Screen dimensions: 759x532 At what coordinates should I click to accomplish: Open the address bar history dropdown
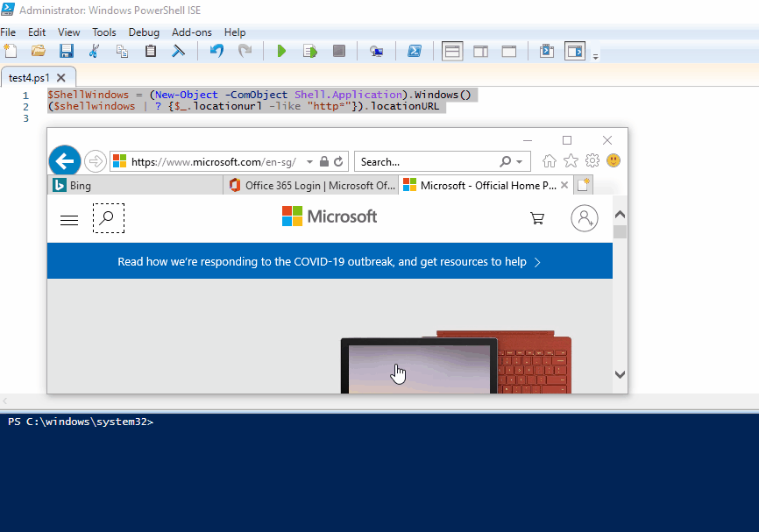[309, 161]
